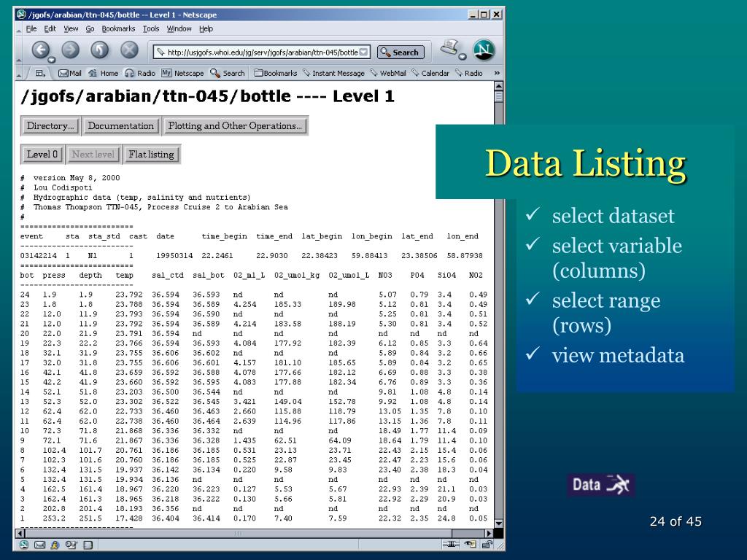This screenshot has height=560, width=747.
Task: Expand the URL bar history dropdown
Action: coord(364,52)
